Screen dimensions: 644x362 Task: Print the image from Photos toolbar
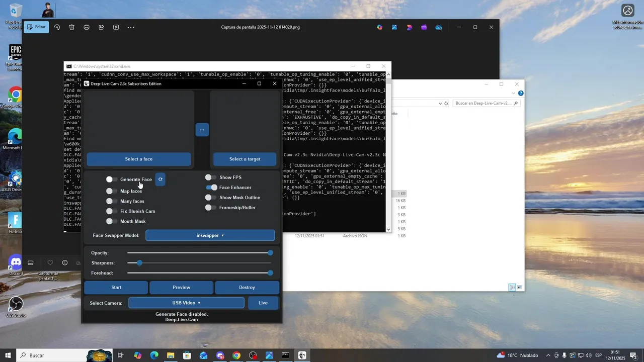coord(87,27)
